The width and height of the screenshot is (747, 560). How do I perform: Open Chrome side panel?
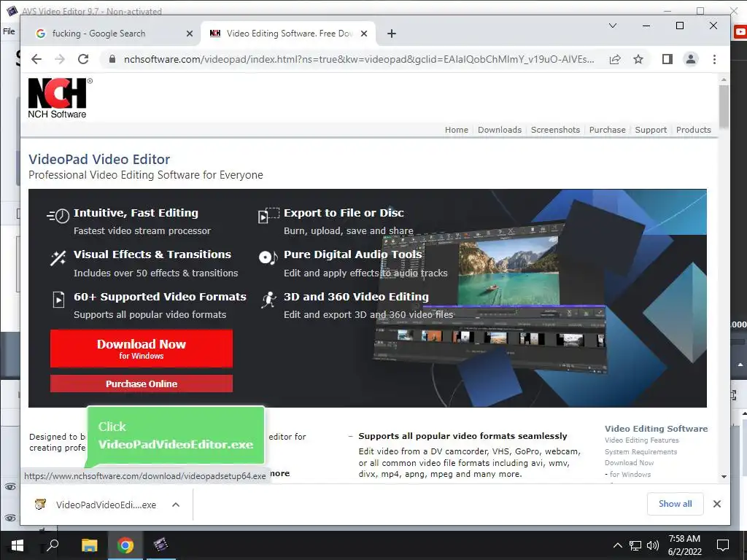click(x=667, y=59)
